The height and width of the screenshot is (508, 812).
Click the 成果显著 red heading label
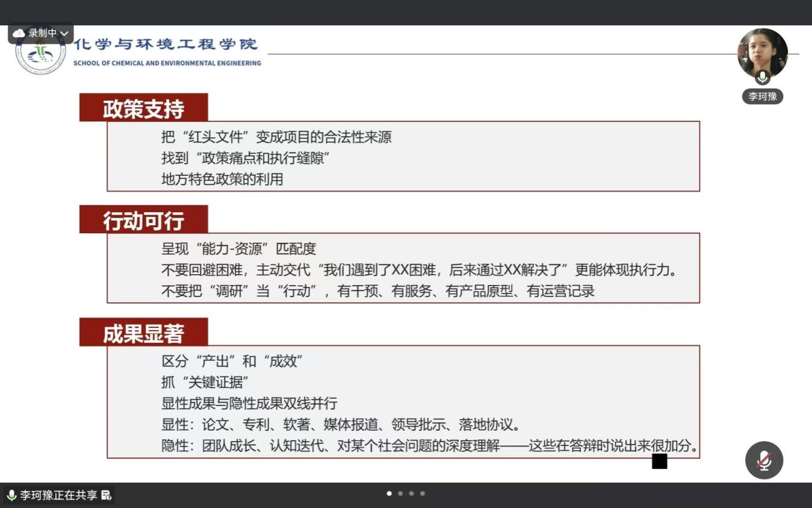click(x=143, y=333)
